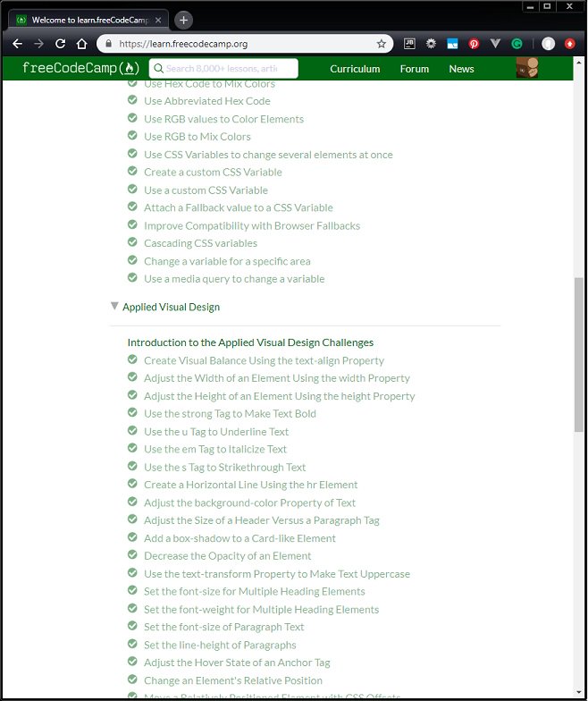Viewport: 588px width, 701px height.
Task: Open Use text-transform Property to Make Uppercase
Action: [x=277, y=574]
